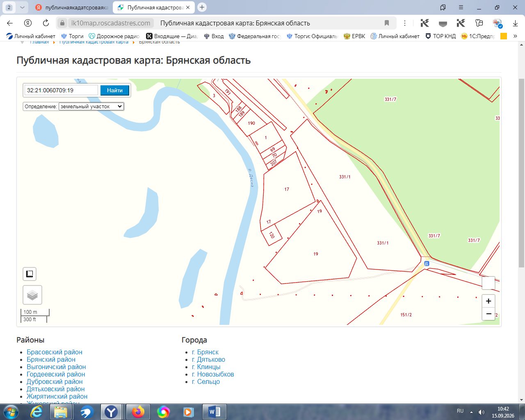Bookmark this page in the address bar
Viewport: 525px width, 420px height.
386,23
